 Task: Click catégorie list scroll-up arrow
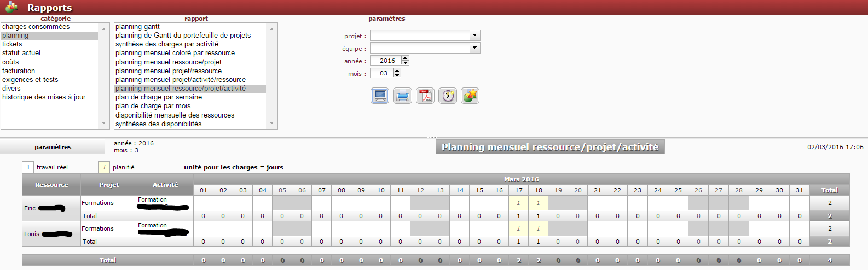tap(104, 28)
